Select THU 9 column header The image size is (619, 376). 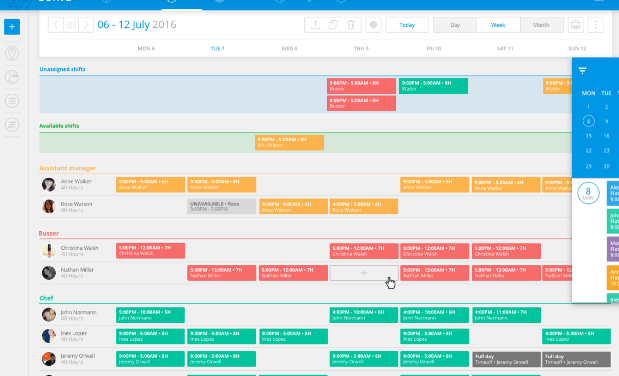361,49
